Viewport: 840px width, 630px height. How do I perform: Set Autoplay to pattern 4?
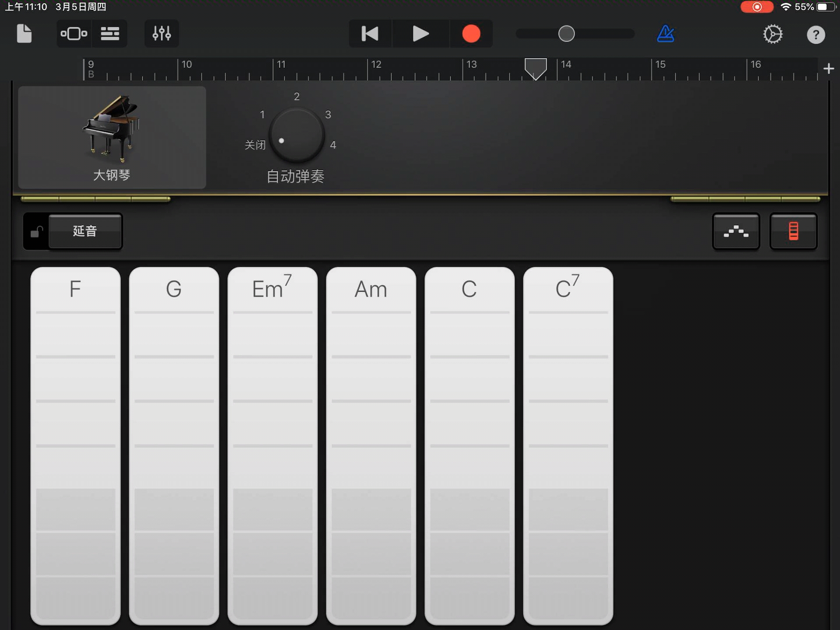[333, 145]
